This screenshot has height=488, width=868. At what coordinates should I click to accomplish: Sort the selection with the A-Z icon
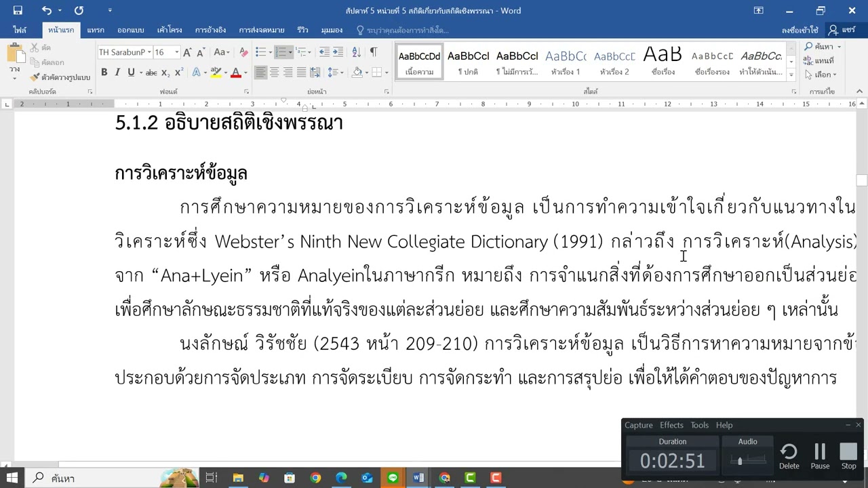(355, 52)
